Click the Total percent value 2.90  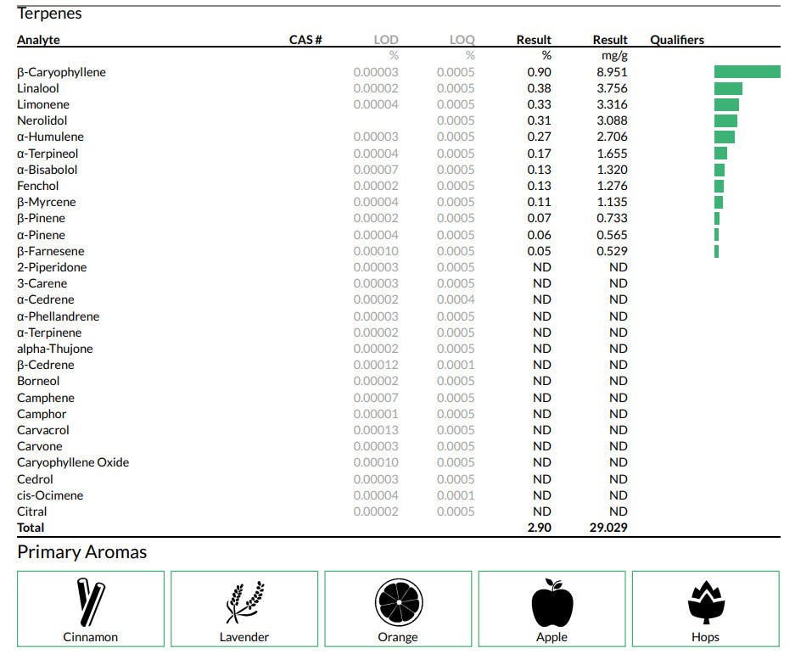click(x=539, y=528)
